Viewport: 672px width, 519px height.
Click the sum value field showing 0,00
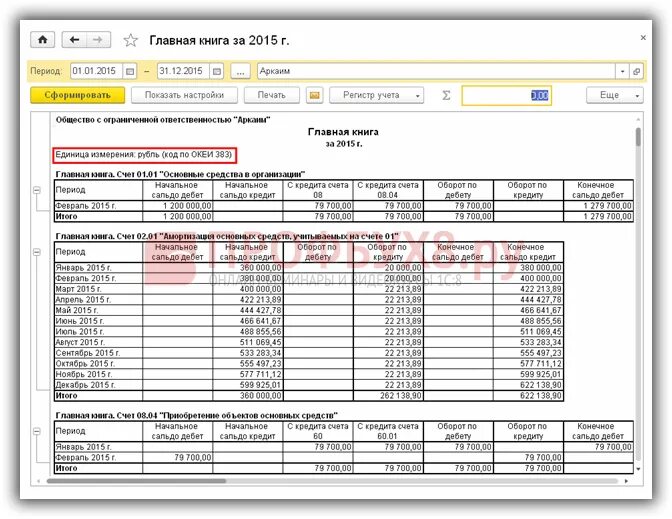pos(506,95)
